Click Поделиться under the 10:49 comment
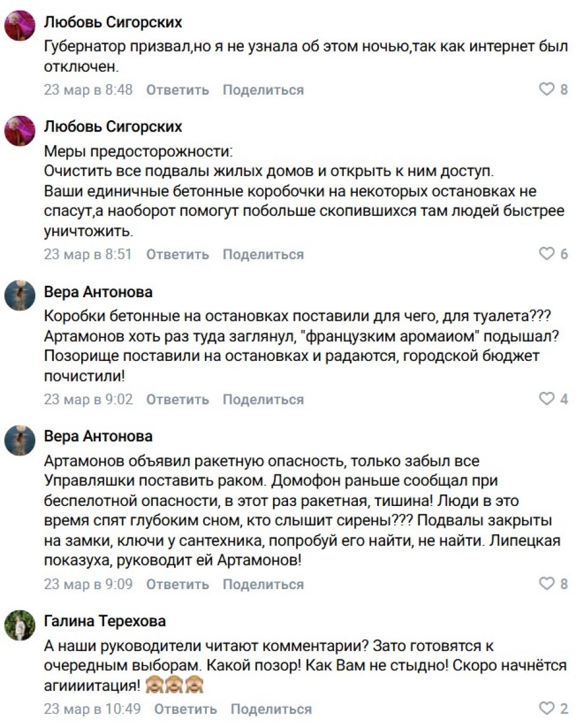Image resolution: width=584 pixels, height=728 pixels. click(x=271, y=709)
